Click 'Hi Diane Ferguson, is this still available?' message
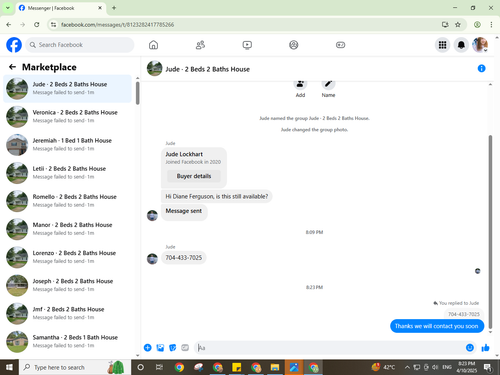Viewport: 500px width, 375px height. coord(217,196)
